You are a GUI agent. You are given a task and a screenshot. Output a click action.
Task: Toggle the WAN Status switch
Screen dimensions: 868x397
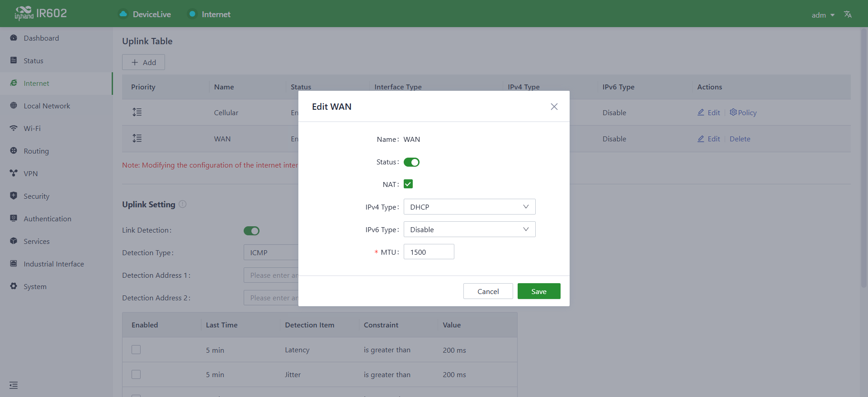411,162
